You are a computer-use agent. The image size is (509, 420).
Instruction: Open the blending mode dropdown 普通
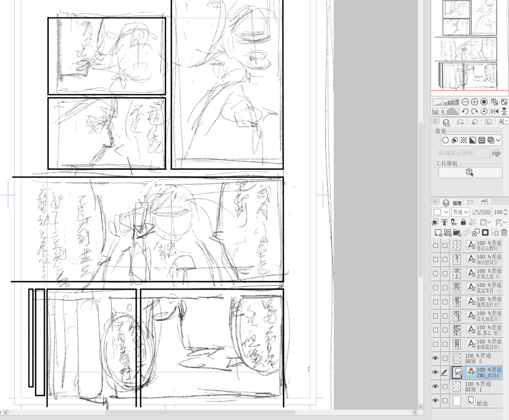click(459, 212)
